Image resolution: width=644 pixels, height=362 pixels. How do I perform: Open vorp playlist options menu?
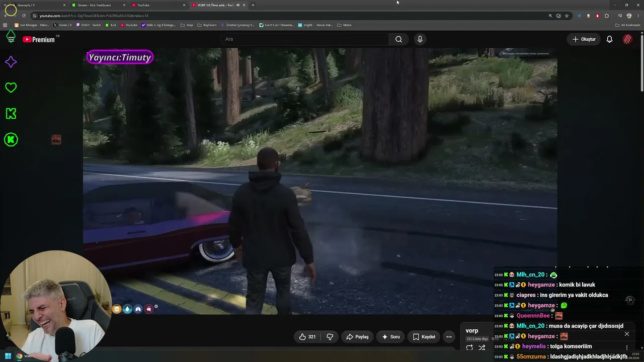[x=627, y=347]
